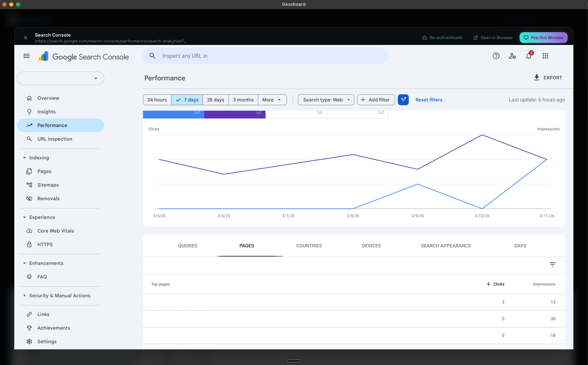Open the property selector dropdown

pyautogui.click(x=60, y=78)
